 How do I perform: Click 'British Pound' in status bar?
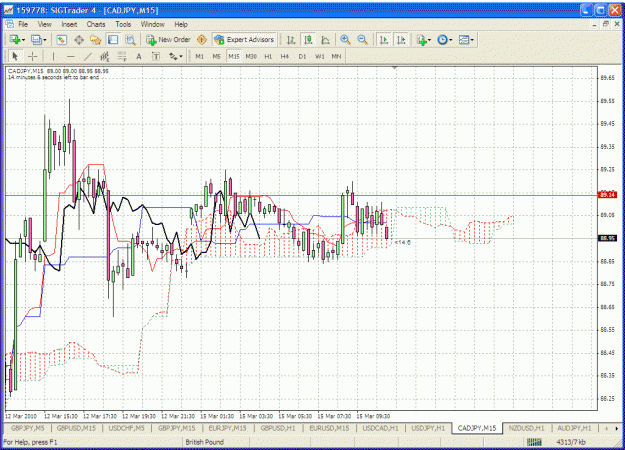204,442
